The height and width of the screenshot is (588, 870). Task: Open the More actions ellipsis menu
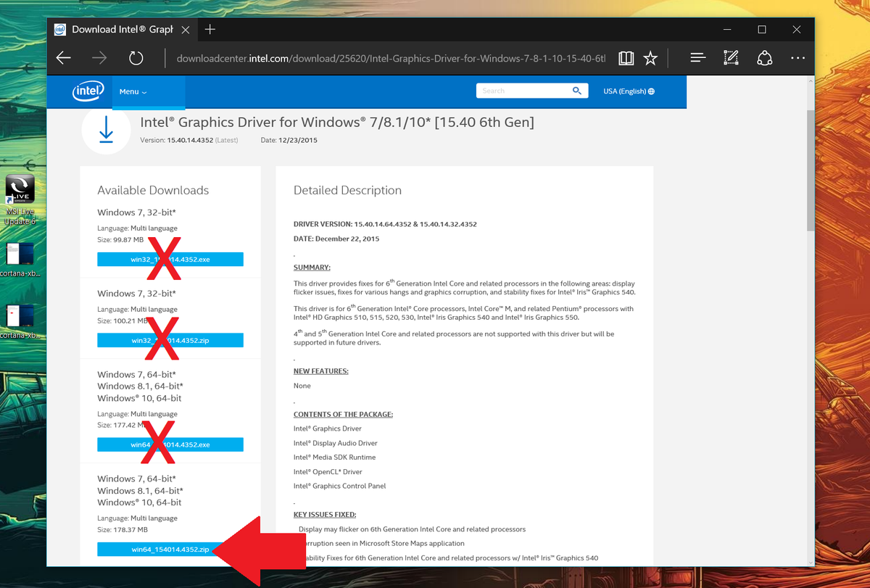click(797, 58)
